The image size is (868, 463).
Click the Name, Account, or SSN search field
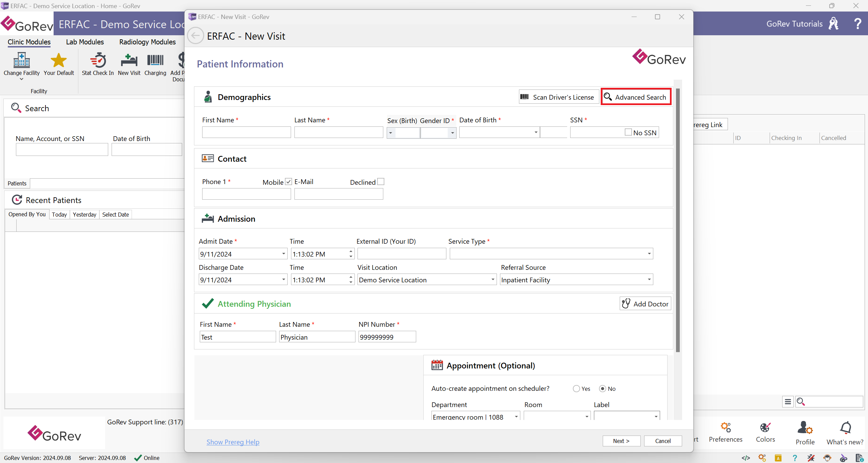pos(62,149)
